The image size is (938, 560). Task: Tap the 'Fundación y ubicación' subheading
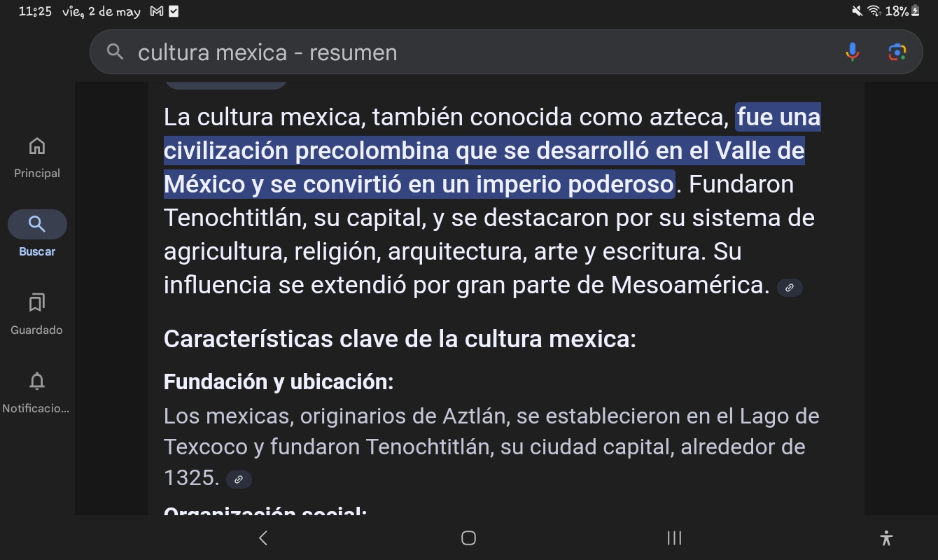point(279,382)
